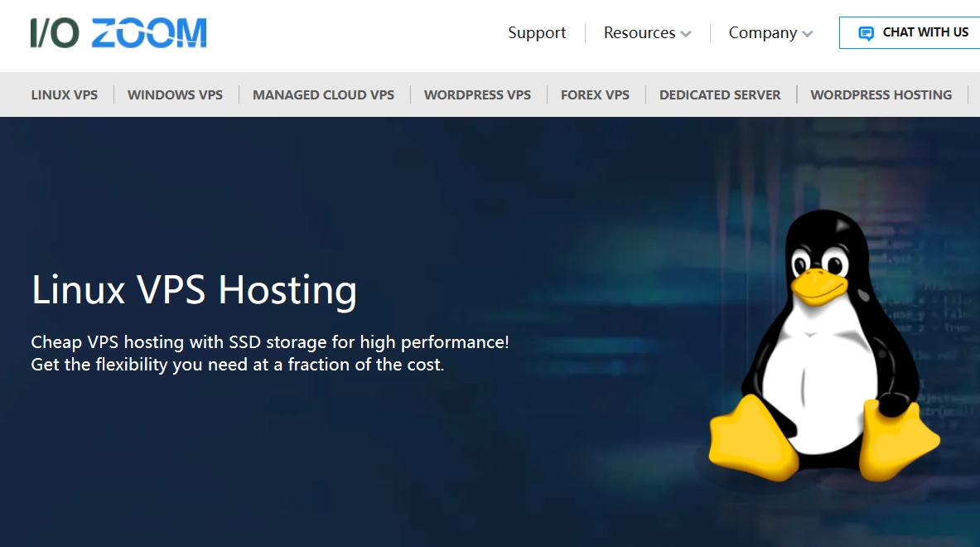Select the LINUX VPS tab

click(x=64, y=94)
